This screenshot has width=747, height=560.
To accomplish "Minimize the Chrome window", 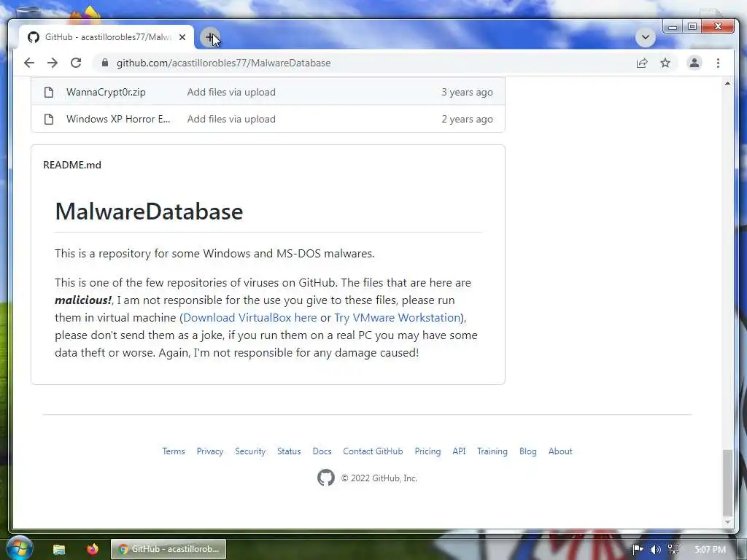I will point(672,27).
